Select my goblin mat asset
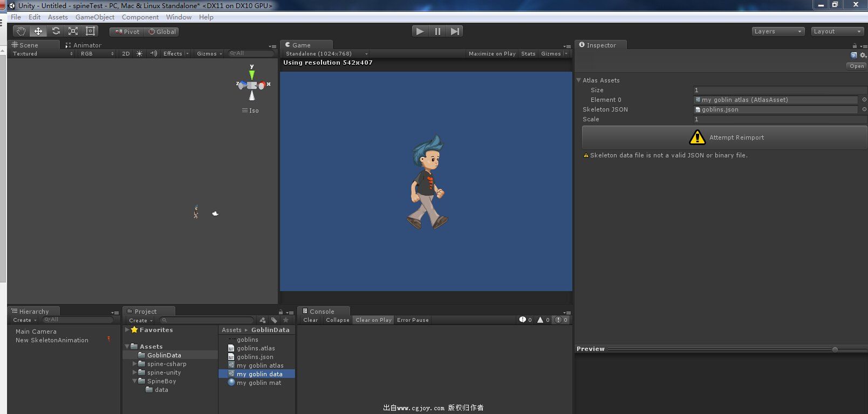 click(259, 383)
